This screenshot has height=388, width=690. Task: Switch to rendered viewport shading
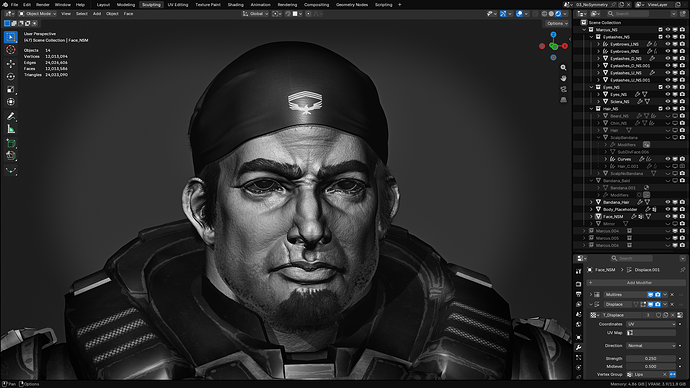click(558, 14)
